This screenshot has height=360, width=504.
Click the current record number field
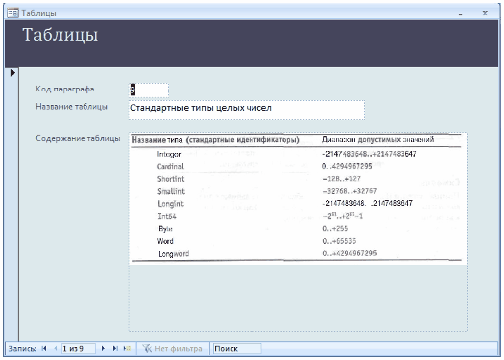(78, 349)
